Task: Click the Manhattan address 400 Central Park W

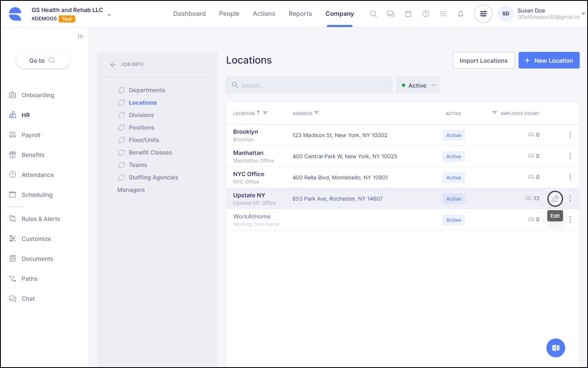Action: tap(345, 156)
